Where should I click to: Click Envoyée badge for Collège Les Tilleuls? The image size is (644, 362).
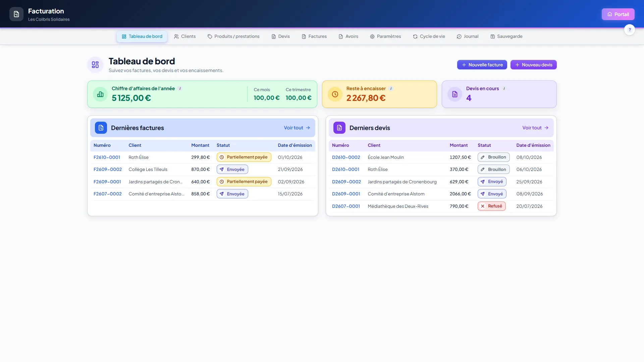(x=232, y=169)
